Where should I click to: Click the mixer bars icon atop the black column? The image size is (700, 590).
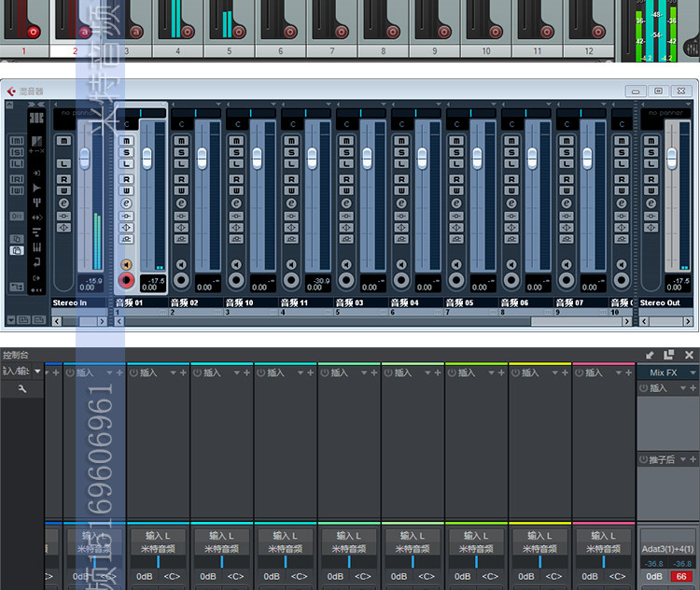36,118
